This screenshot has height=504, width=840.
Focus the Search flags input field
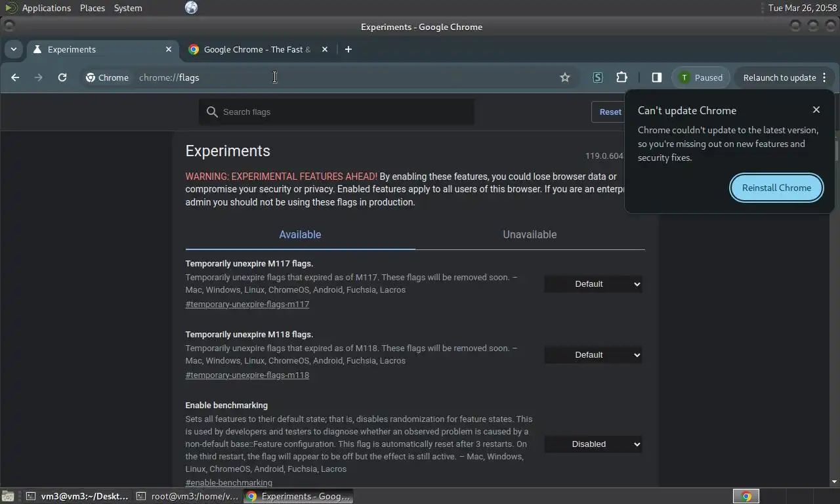pos(337,112)
